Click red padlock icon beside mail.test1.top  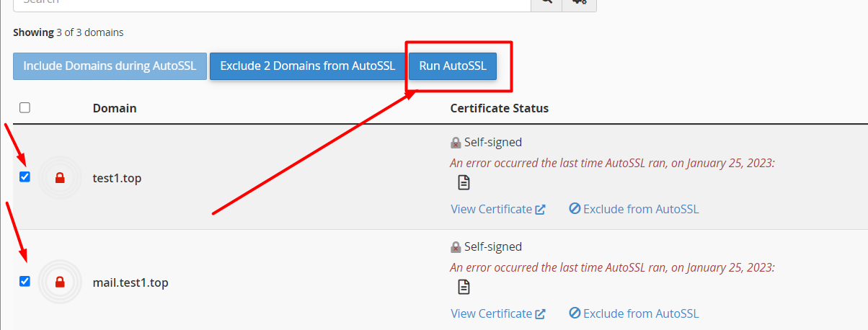click(x=60, y=282)
